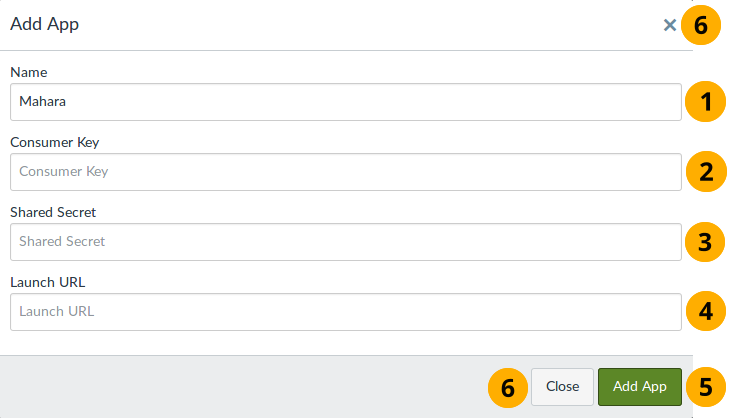Focus the Name field containing Mahara

pyautogui.click(x=345, y=102)
